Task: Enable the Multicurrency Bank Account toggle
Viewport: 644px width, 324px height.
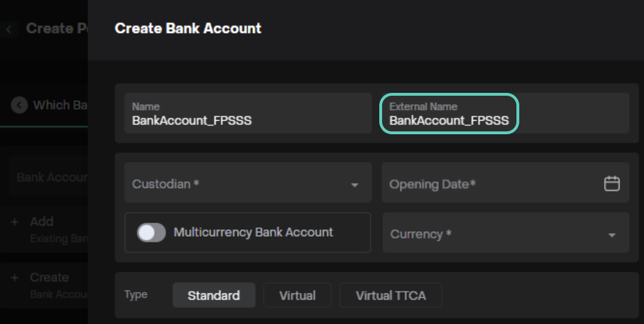Action: tap(151, 232)
